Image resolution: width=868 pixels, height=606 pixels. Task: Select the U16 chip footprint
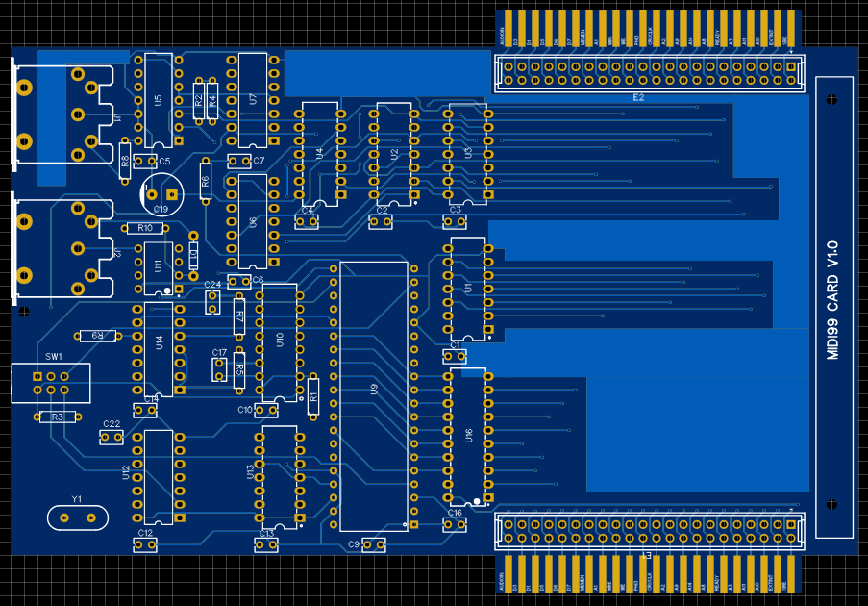point(468,436)
